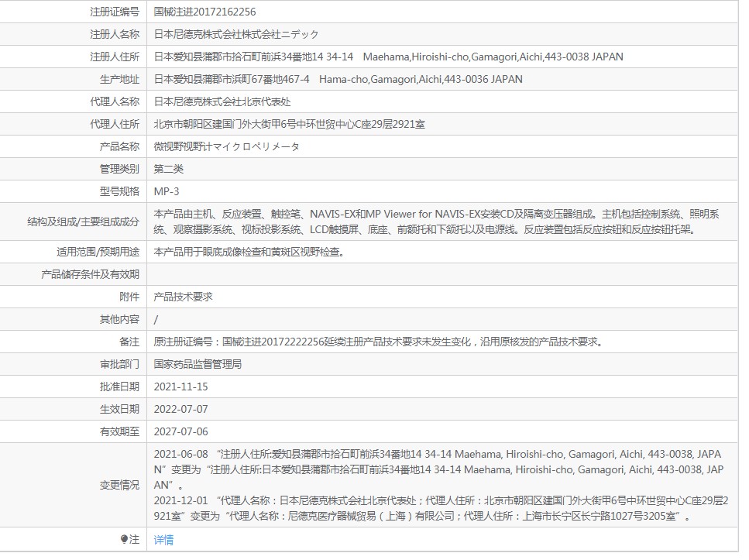Select the effective date 2022-07-07
Screen dimensions: 749x560
click(x=180, y=409)
